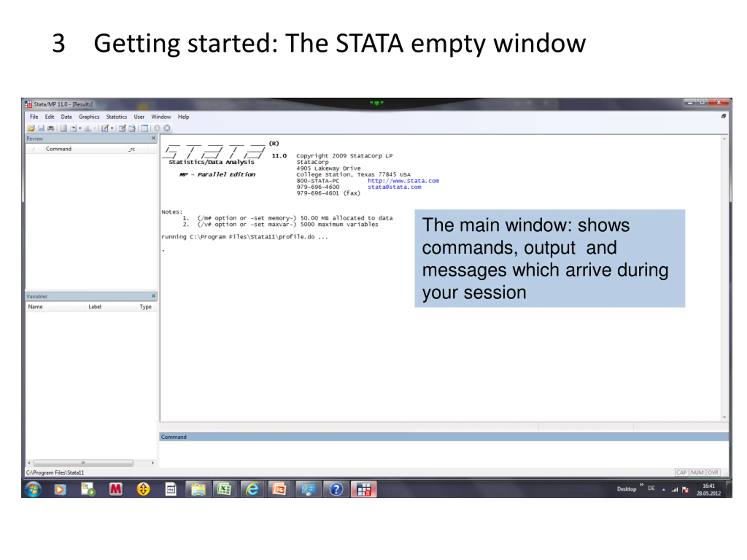This screenshot has width=747, height=560.
Task: Close the Variables panel
Action: pos(154,296)
